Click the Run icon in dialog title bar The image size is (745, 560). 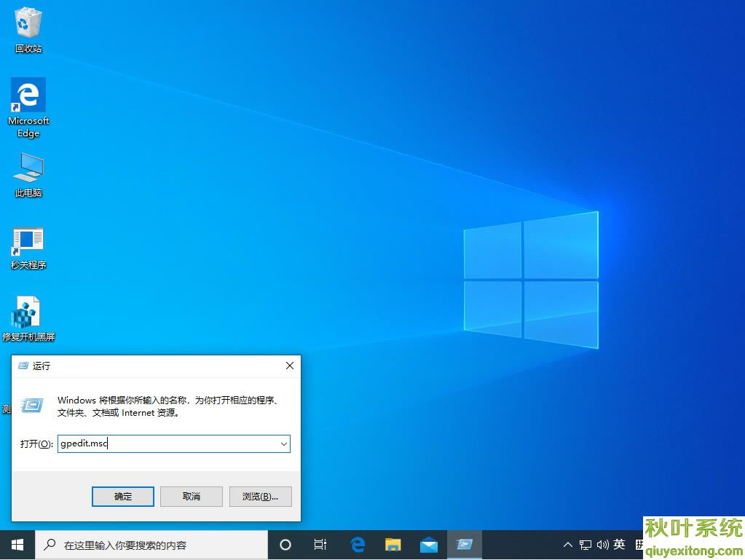(23, 366)
